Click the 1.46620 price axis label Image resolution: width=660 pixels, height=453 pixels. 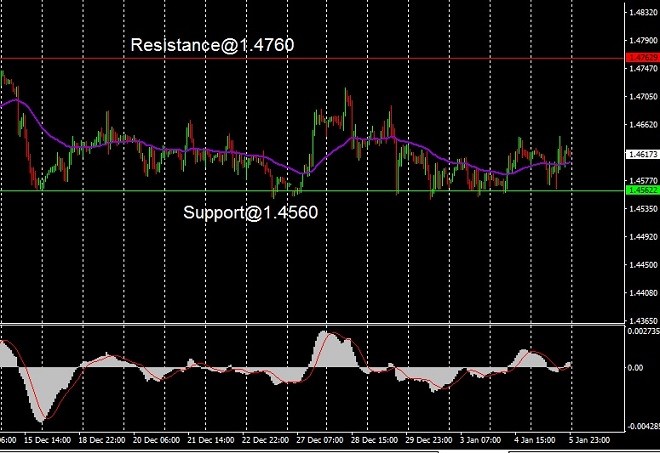click(x=643, y=124)
